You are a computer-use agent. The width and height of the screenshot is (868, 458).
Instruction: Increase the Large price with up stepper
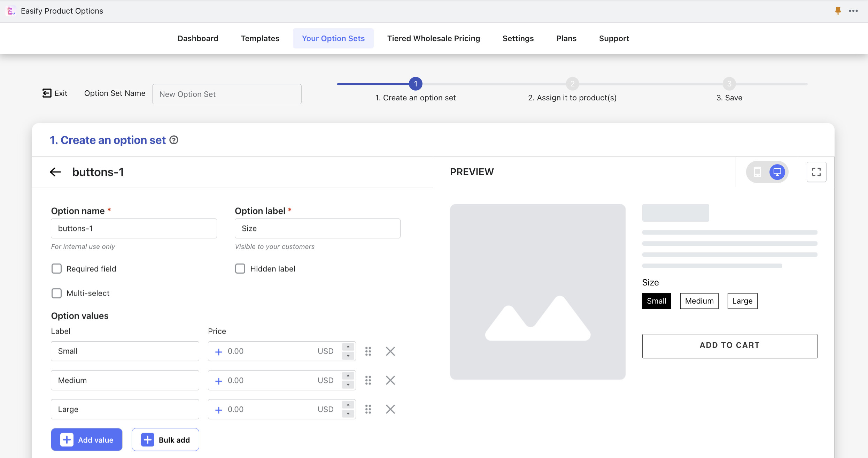point(348,405)
